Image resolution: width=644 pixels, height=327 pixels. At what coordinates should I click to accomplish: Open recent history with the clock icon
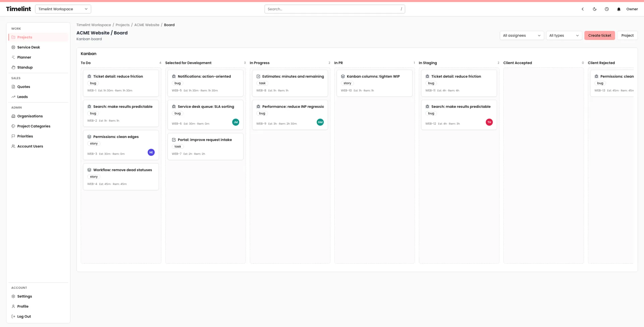(x=606, y=9)
